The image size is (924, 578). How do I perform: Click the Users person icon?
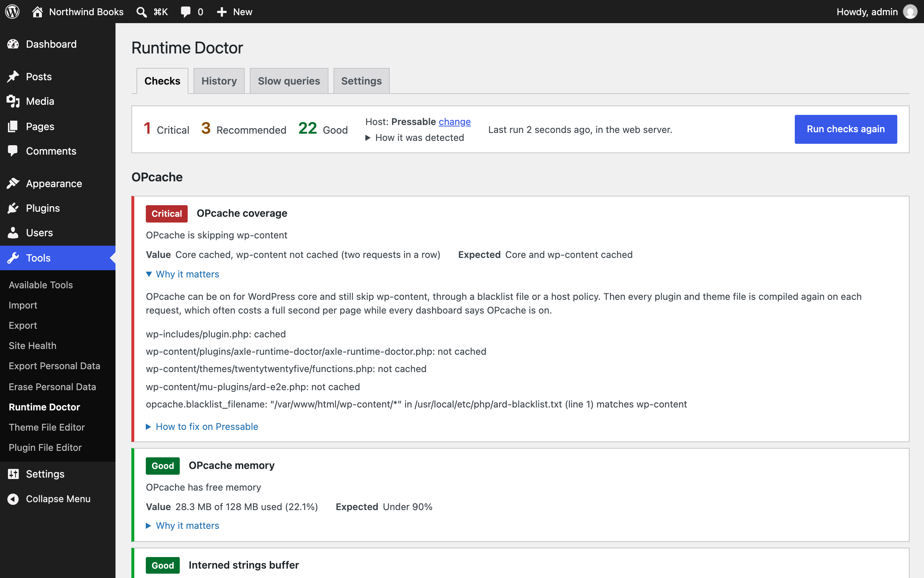13,233
